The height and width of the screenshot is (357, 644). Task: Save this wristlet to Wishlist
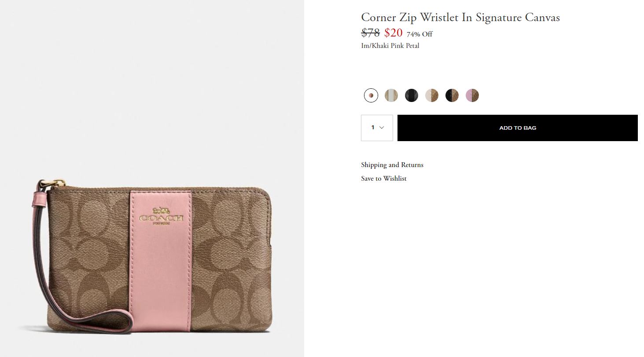click(383, 178)
